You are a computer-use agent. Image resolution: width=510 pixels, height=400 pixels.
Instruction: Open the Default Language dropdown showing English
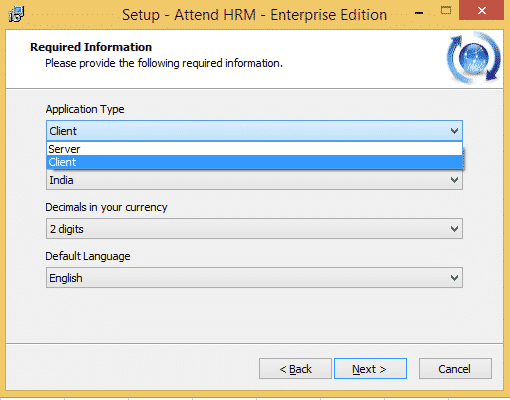click(254, 278)
